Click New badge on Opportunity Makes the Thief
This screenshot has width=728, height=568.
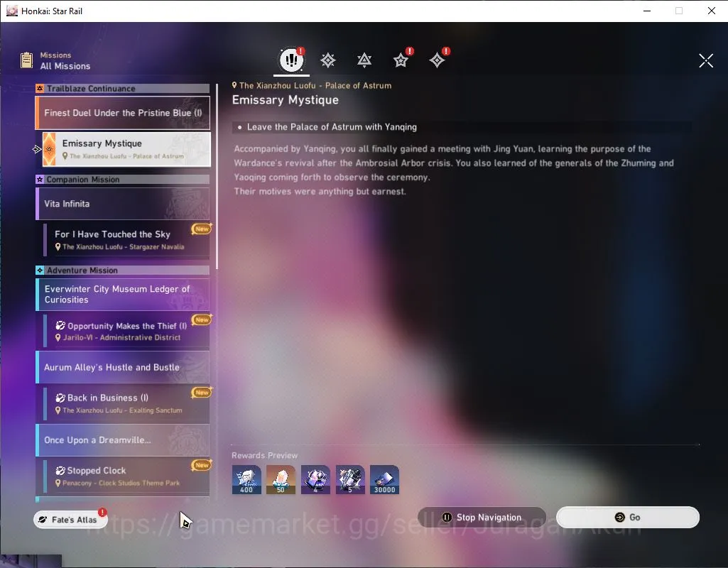[x=202, y=319]
